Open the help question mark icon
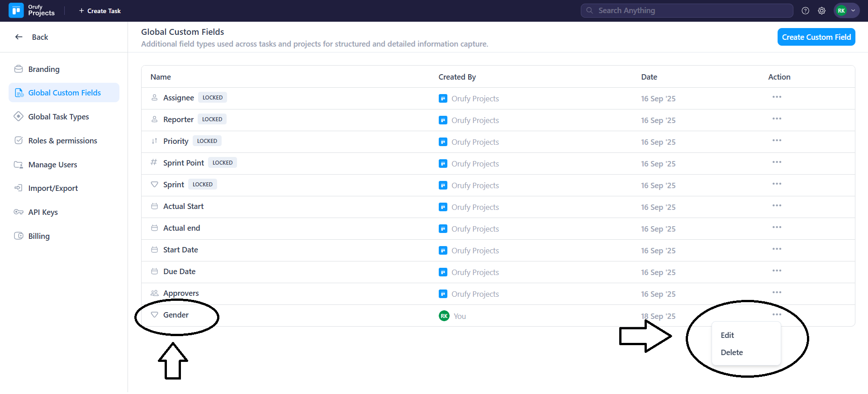The height and width of the screenshot is (394, 868). [805, 11]
